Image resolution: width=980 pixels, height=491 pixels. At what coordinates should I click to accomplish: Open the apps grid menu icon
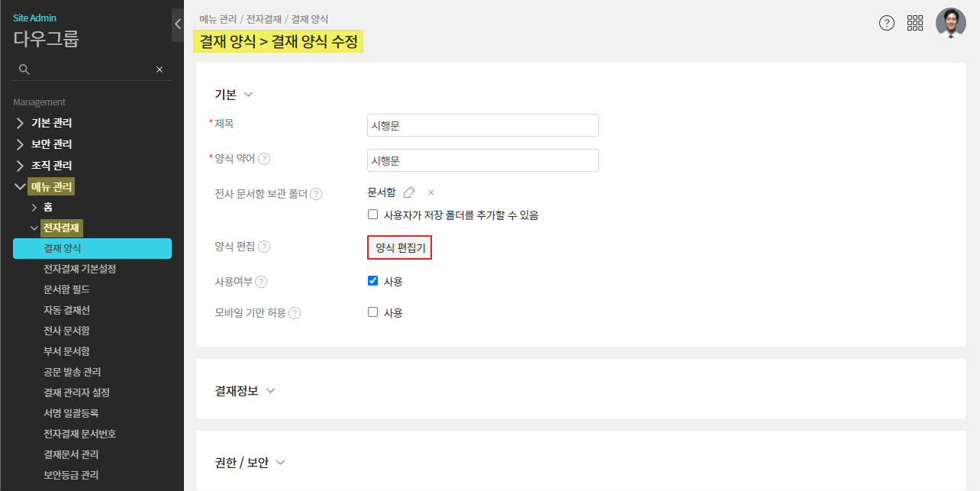click(915, 23)
